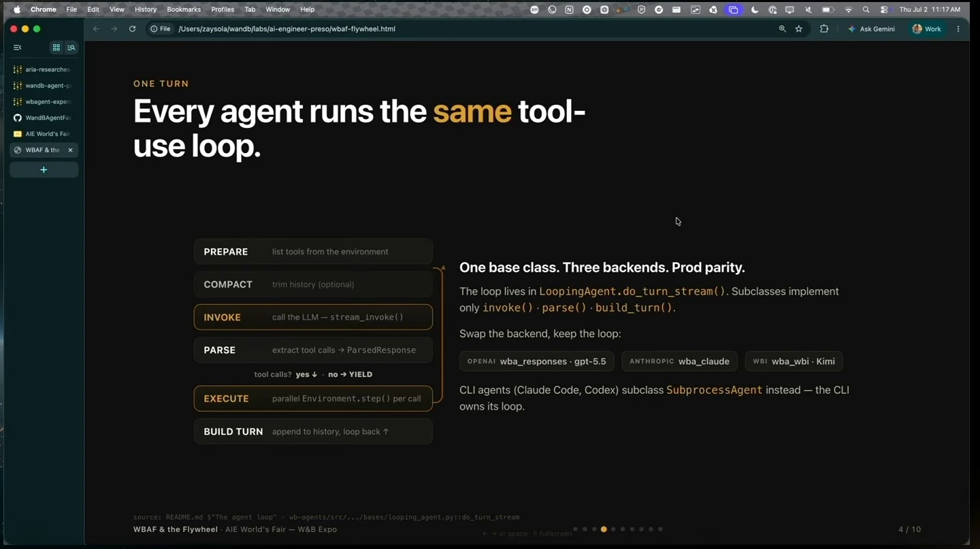
Task: Open the Edit menu
Action: 93,10
